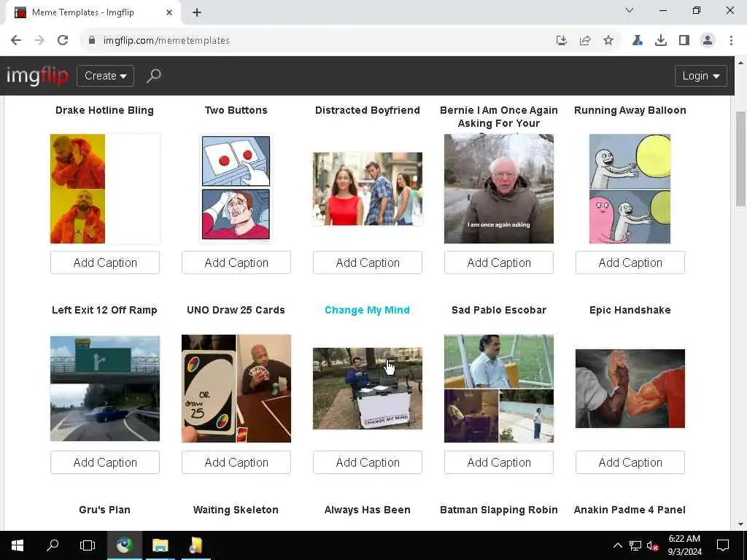Add Caption to UNO Draw 25 Cards

click(236, 462)
